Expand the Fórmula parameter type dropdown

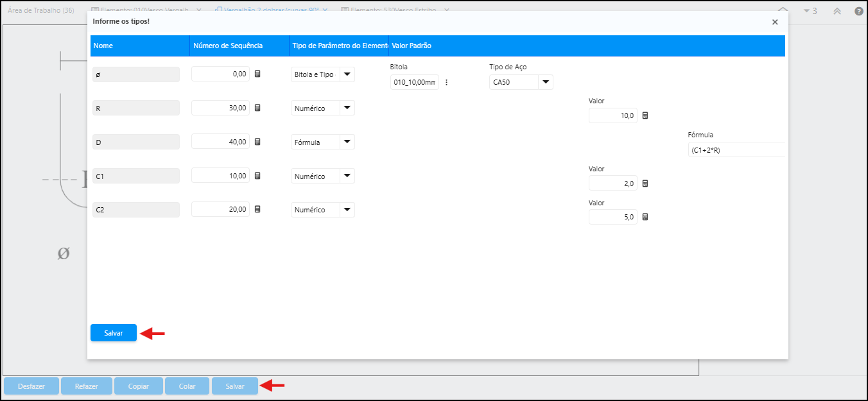[x=347, y=142]
